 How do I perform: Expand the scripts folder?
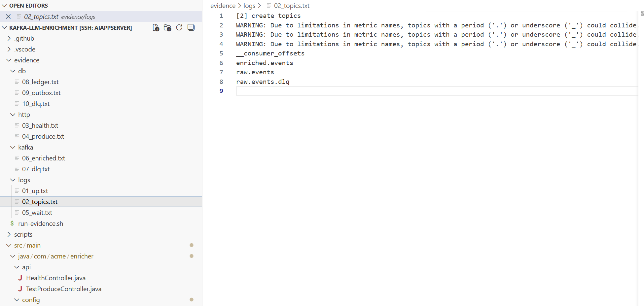coord(23,234)
